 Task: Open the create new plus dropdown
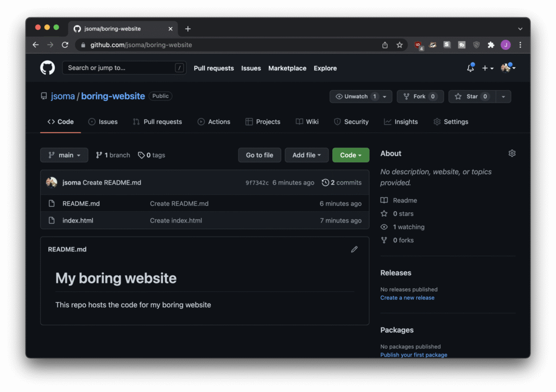(x=488, y=68)
